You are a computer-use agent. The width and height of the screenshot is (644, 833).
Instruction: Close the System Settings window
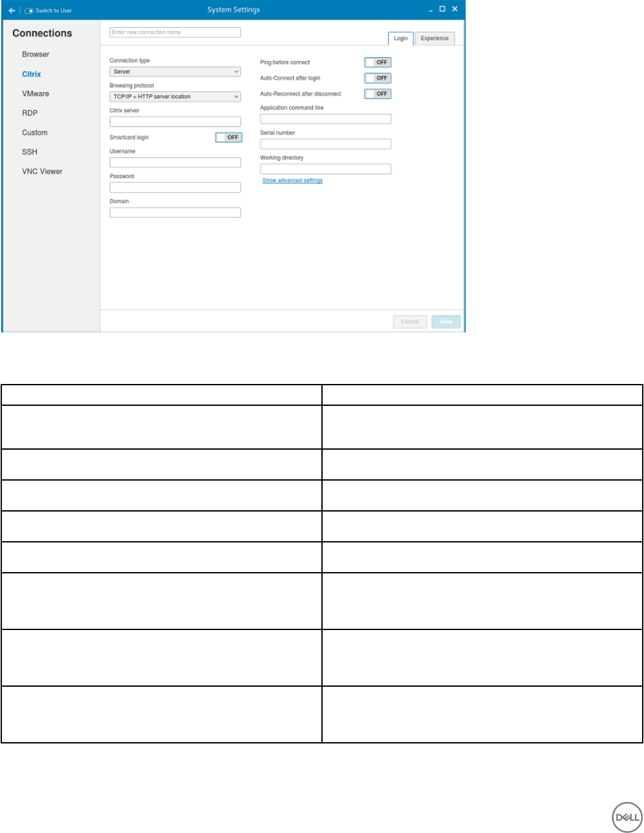(x=455, y=9)
